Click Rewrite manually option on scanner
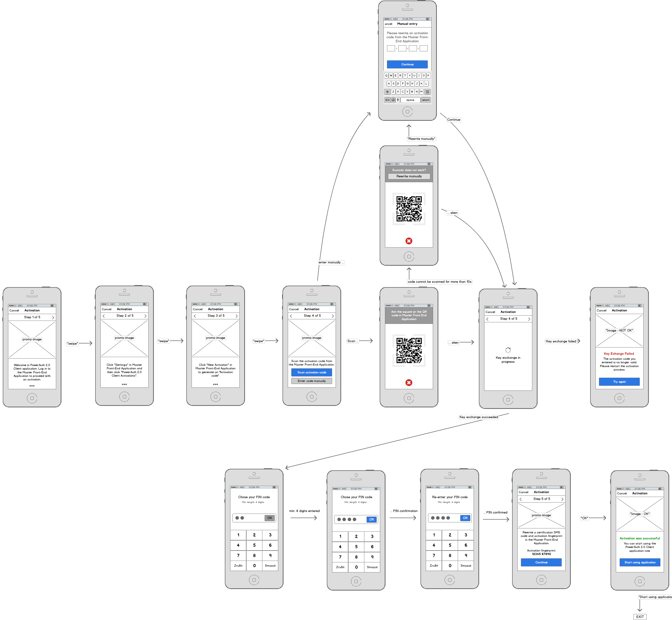 408,176
